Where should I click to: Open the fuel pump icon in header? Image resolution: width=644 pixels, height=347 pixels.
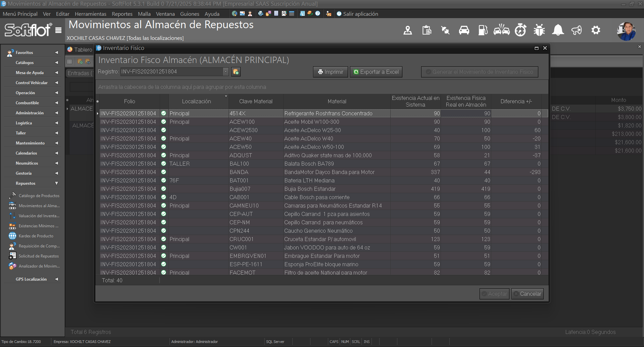tap(483, 31)
